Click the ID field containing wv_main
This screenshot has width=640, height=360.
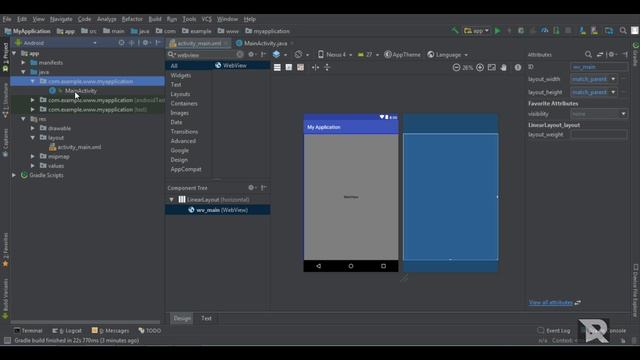pyautogui.click(x=599, y=67)
